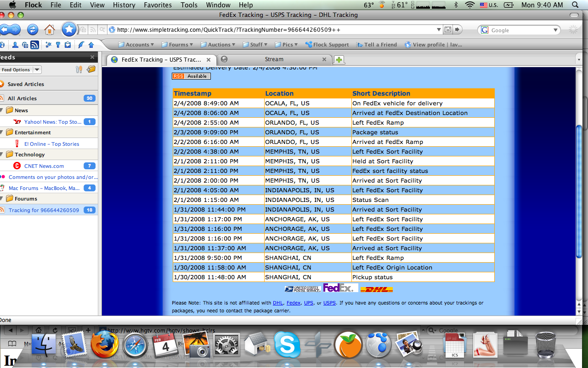
Task: Follow the DHL link in note
Action: [278, 303]
